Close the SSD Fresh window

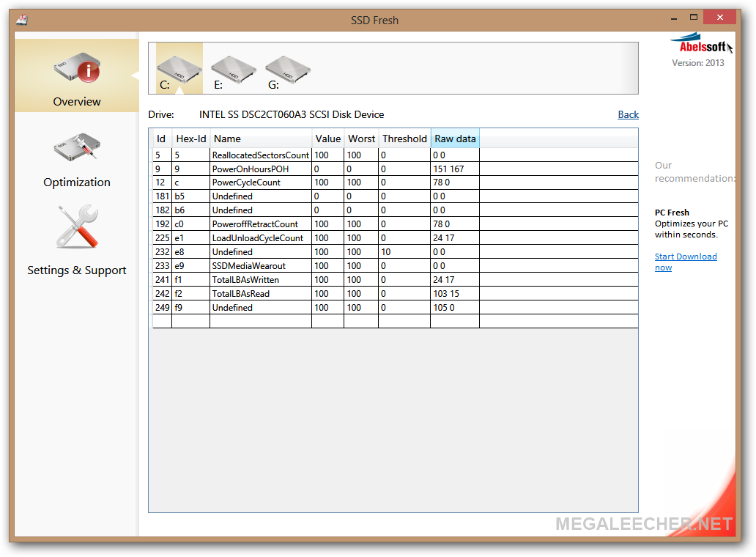tap(719, 18)
